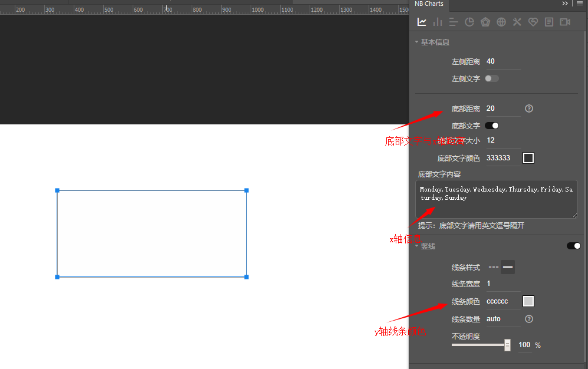Disable the 竖线 section switch
Viewport: 588px width, 369px height.
pos(573,246)
